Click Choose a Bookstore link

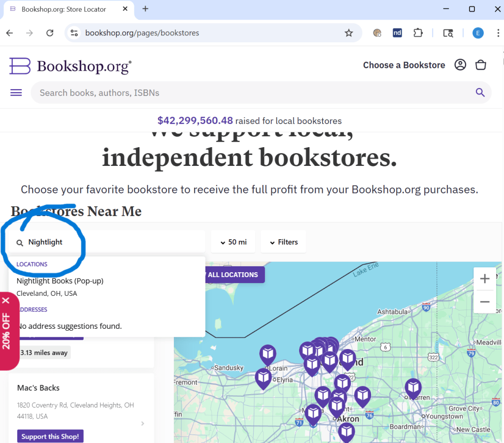[x=403, y=65]
